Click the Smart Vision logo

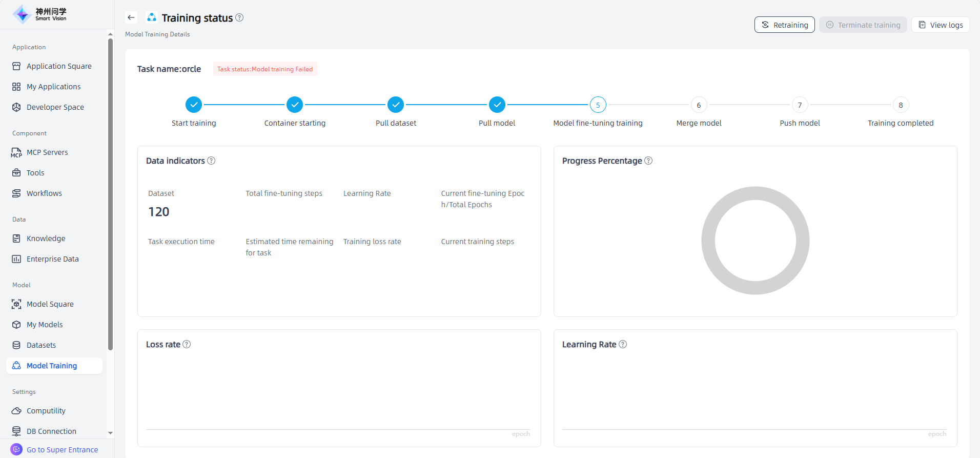[x=40, y=14]
